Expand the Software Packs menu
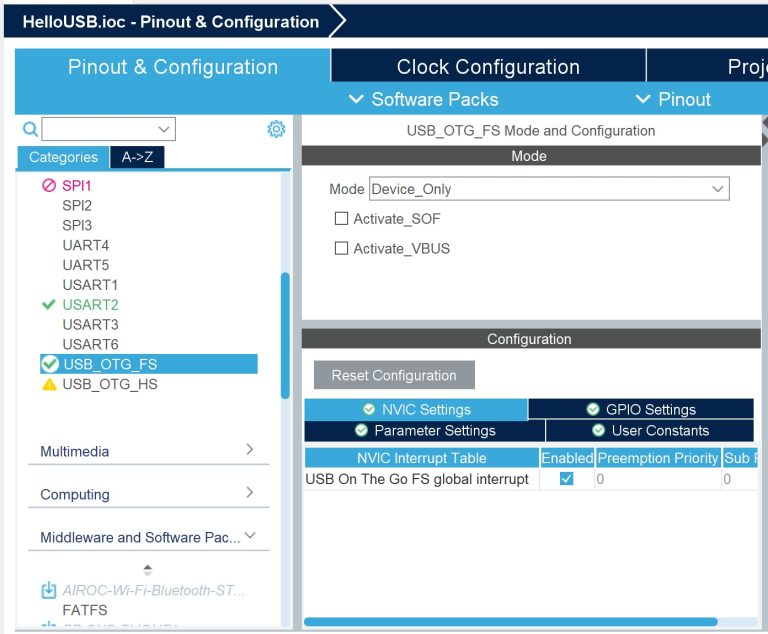This screenshot has width=768, height=634. click(424, 99)
